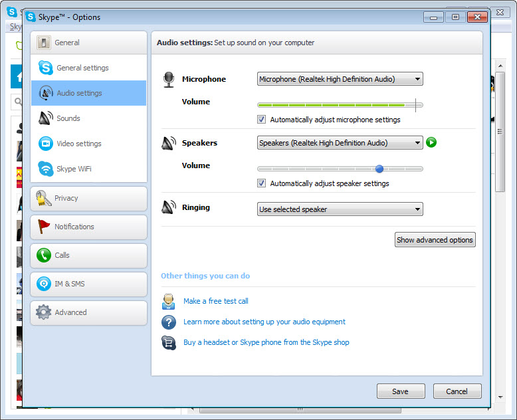Expand the Privacy section

(88, 199)
